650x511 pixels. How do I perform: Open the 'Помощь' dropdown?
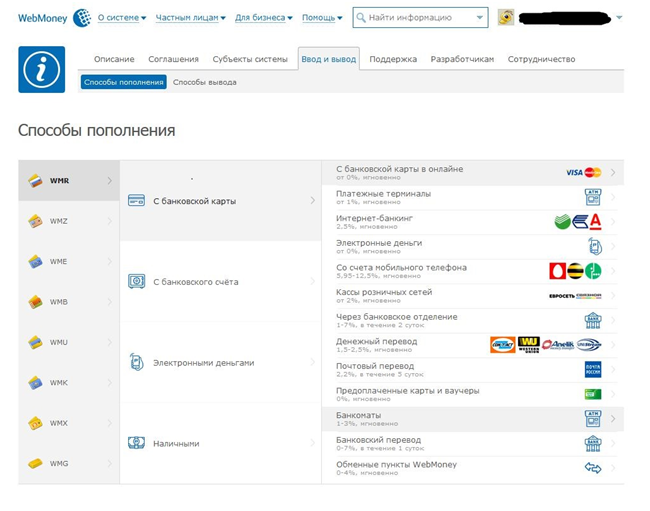tap(321, 17)
